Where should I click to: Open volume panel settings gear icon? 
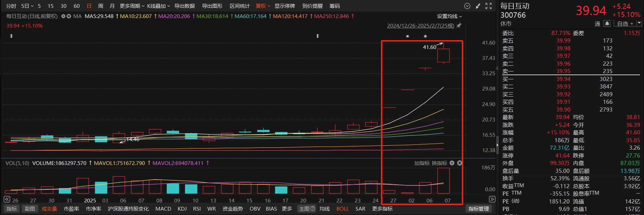point(452,163)
